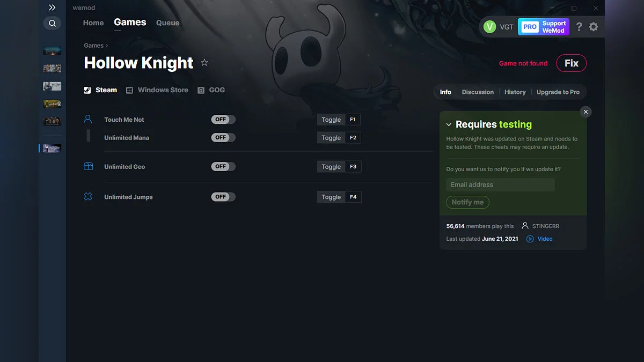Open help via the question mark icon
644x362 pixels.
click(x=579, y=26)
